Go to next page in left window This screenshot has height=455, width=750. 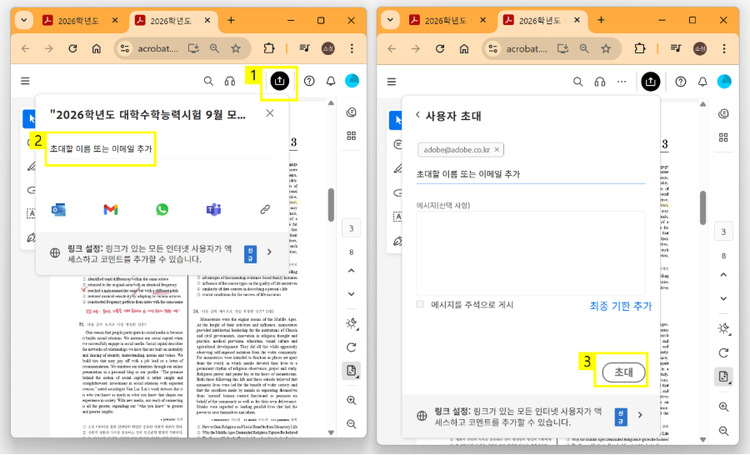point(352,294)
